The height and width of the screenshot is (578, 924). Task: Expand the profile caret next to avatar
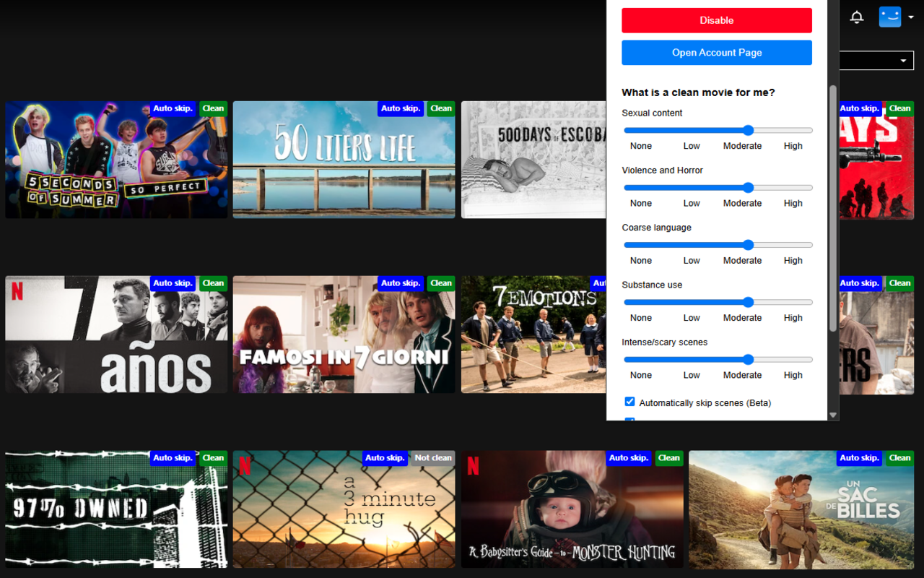tap(911, 17)
